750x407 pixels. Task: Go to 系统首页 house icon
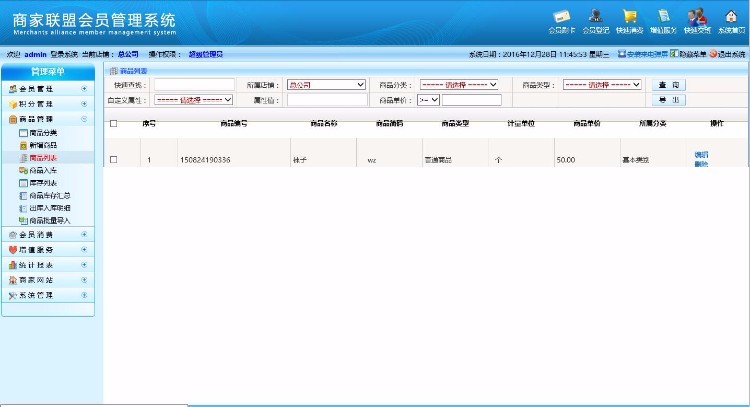click(731, 16)
